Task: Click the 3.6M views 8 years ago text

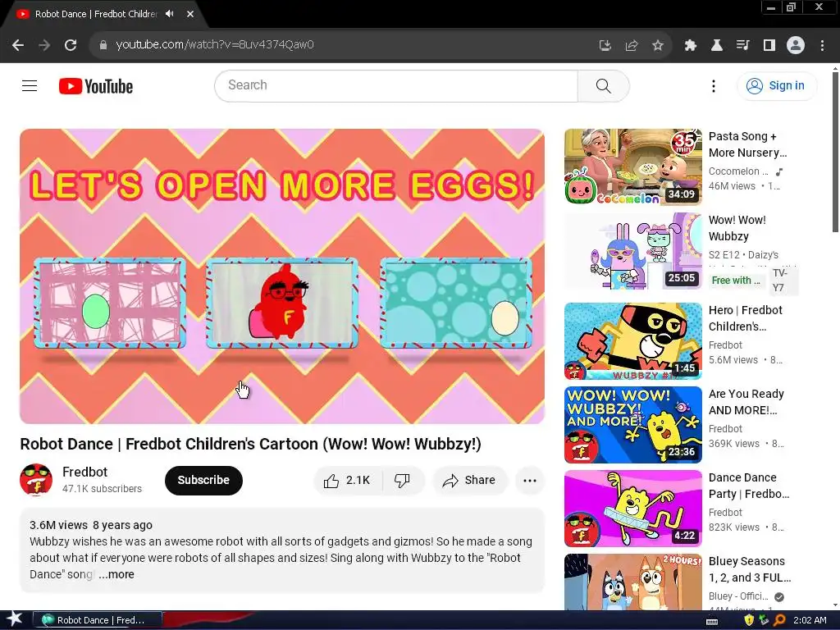Action: click(90, 525)
